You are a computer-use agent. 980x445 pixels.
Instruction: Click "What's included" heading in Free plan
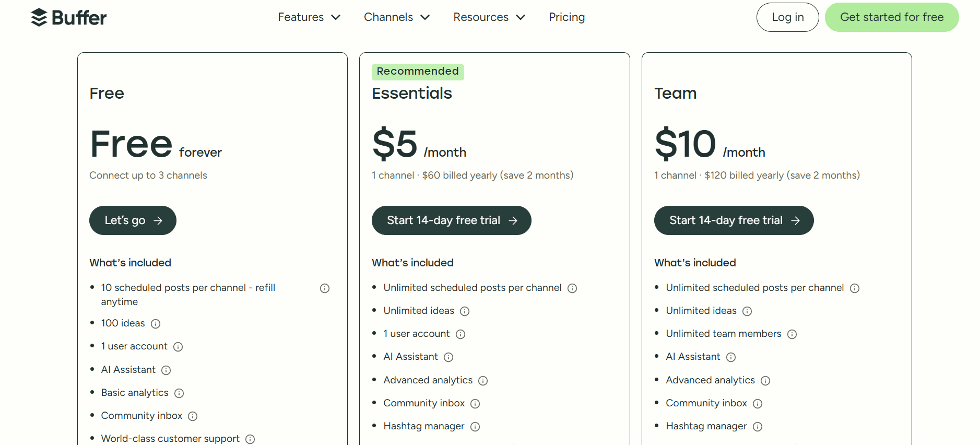(x=131, y=263)
